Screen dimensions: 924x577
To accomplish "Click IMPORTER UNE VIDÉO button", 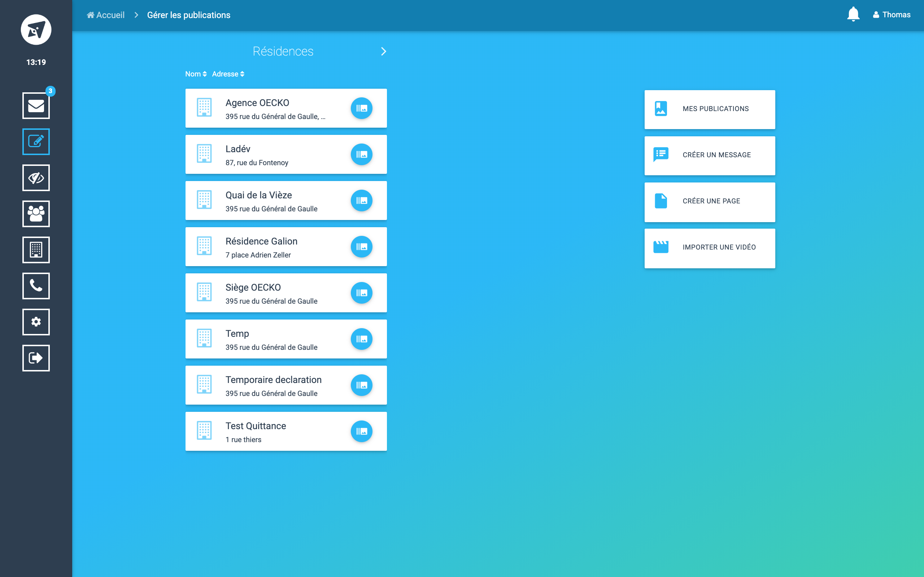I will (709, 248).
